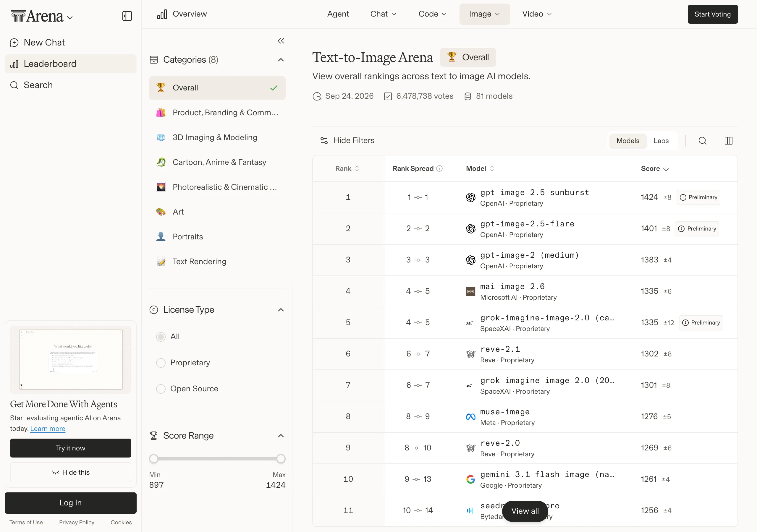Select the Overall category with checkmark

click(217, 88)
